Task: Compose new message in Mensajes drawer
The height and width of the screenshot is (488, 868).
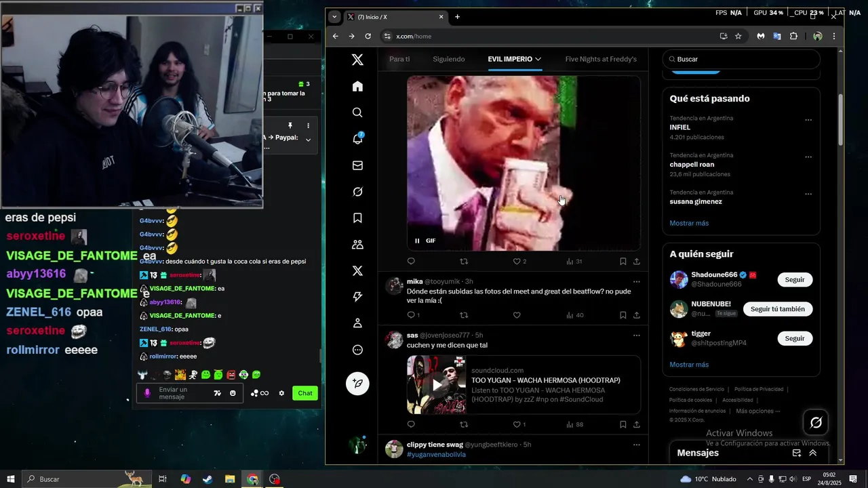Action: point(797,453)
